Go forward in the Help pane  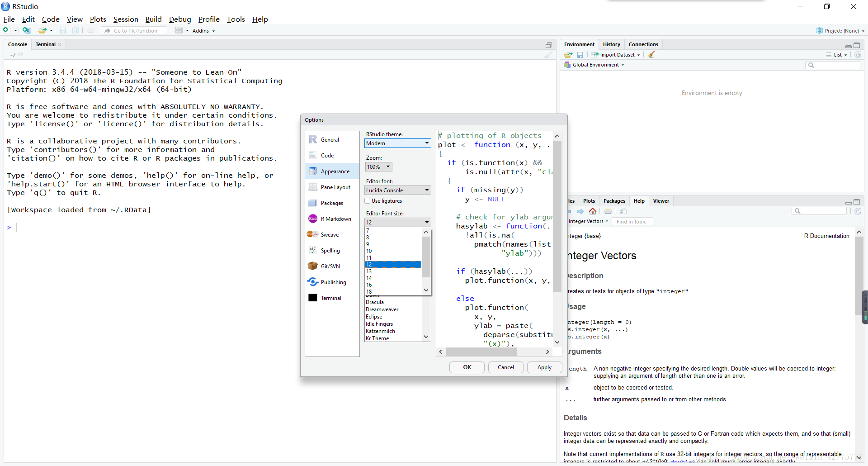(x=580, y=211)
